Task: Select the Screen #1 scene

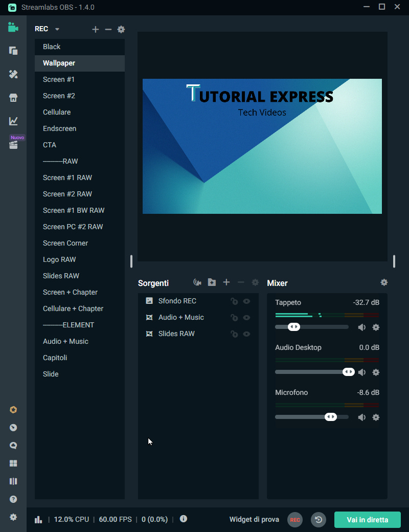Action: 80,79
